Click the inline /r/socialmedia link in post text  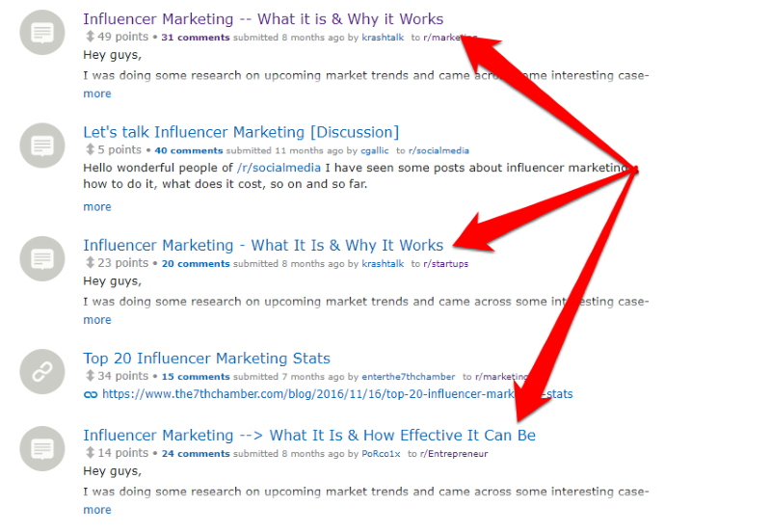tap(279, 168)
